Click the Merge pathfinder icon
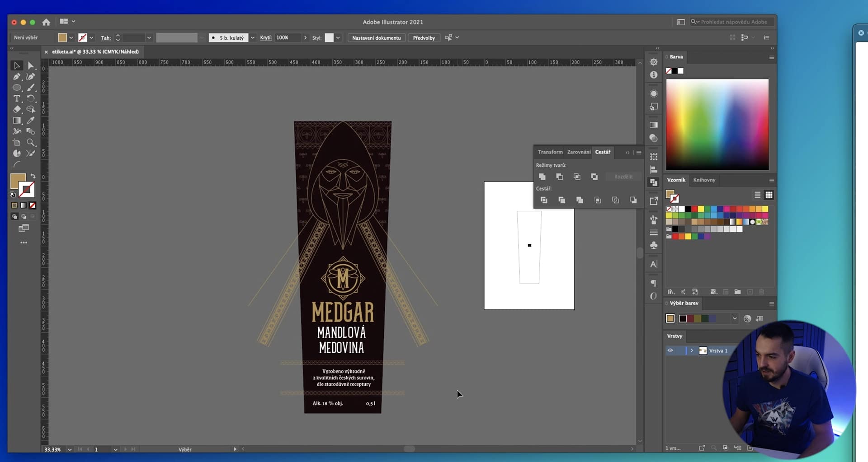 tap(580, 200)
